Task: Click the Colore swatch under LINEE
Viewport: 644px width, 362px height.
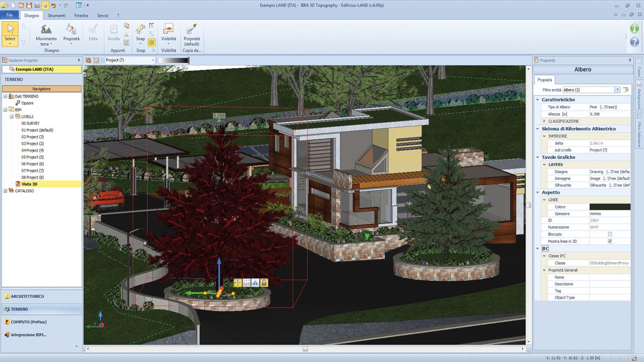Action: click(x=610, y=207)
